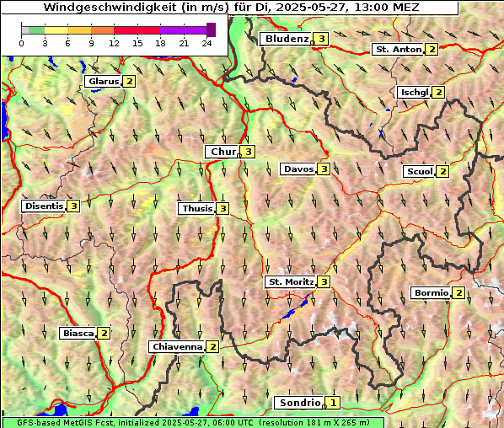Click the red legend color segment

(x=137, y=30)
